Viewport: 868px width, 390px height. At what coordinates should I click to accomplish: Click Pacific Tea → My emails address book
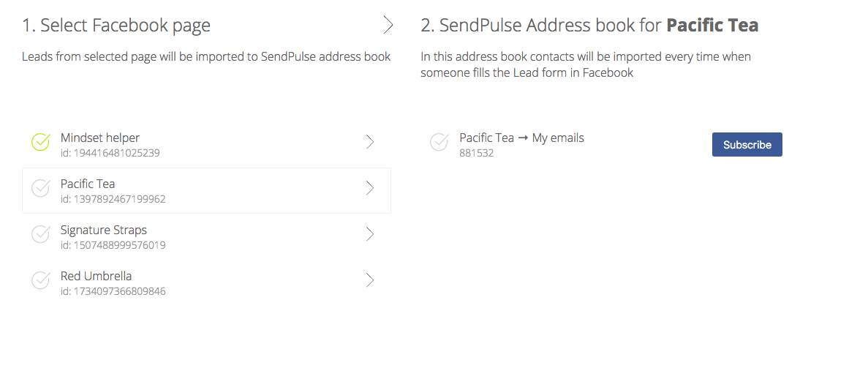click(x=521, y=138)
